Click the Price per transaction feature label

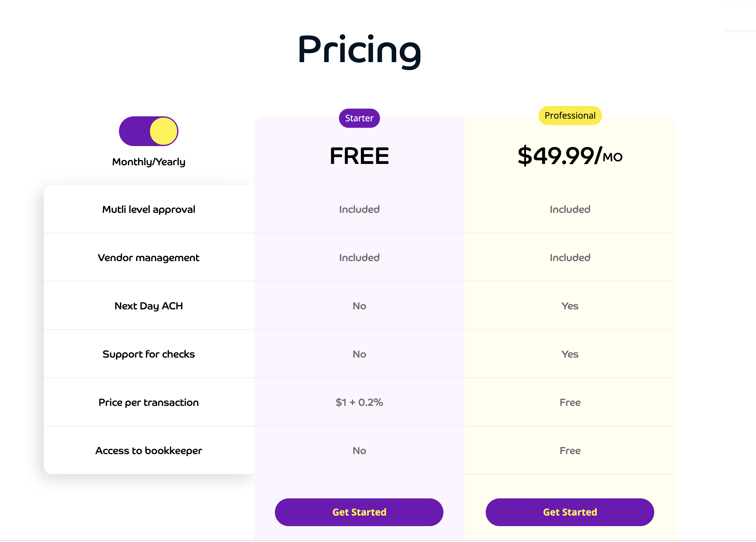coord(148,402)
